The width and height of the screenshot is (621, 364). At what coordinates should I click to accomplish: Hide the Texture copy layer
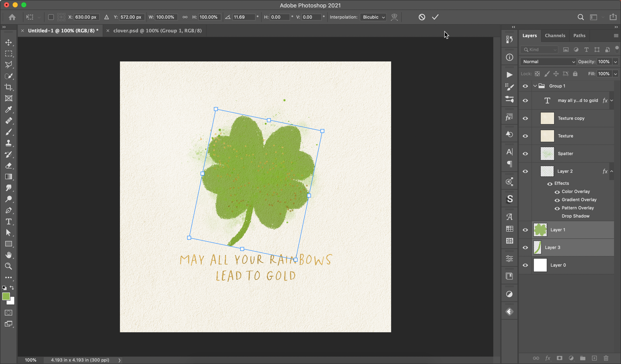[525, 118]
